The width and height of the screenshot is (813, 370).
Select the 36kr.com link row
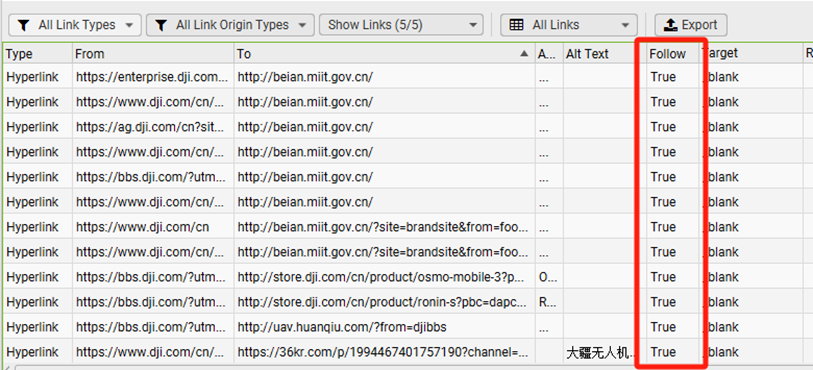pyautogui.click(x=408, y=352)
